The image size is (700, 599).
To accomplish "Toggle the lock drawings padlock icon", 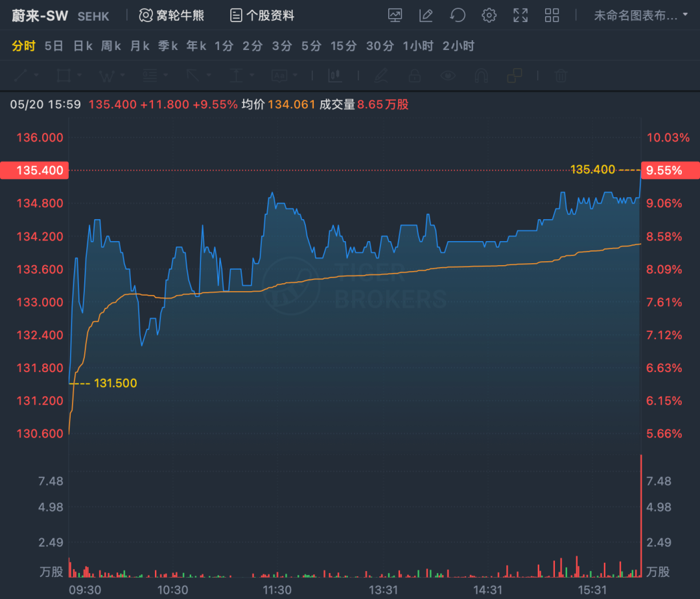I will pyautogui.click(x=415, y=75).
